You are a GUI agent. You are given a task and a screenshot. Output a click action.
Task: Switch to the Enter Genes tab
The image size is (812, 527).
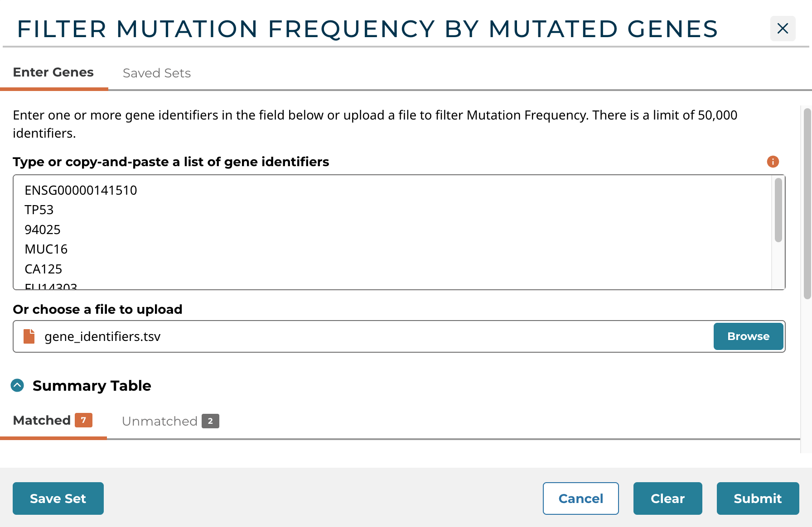click(x=53, y=72)
